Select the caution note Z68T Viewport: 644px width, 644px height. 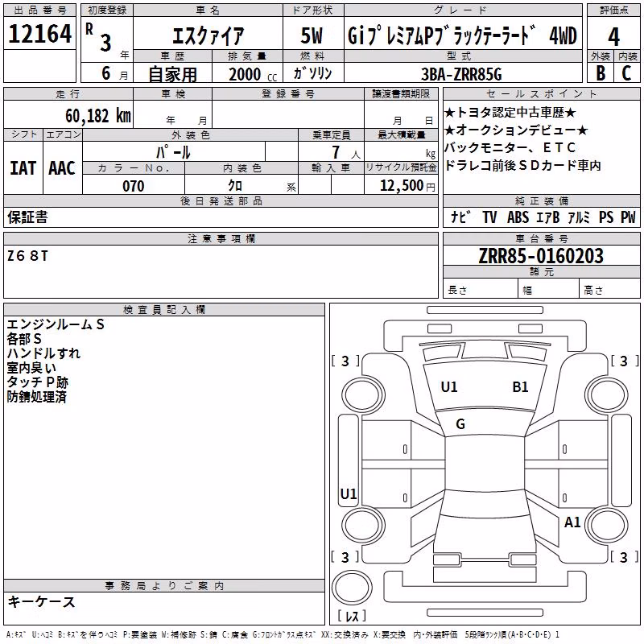pyautogui.click(x=27, y=256)
